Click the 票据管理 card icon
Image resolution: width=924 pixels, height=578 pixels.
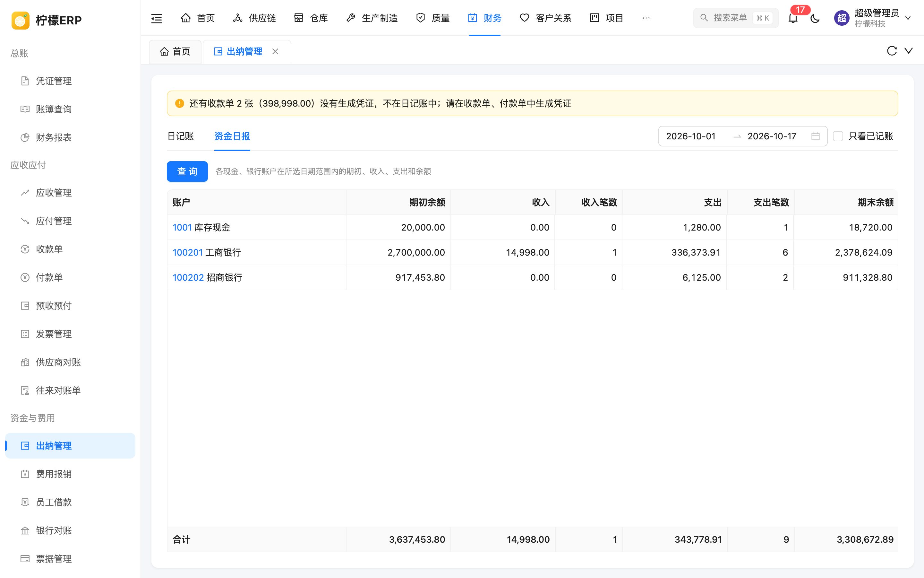coord(25,559)
